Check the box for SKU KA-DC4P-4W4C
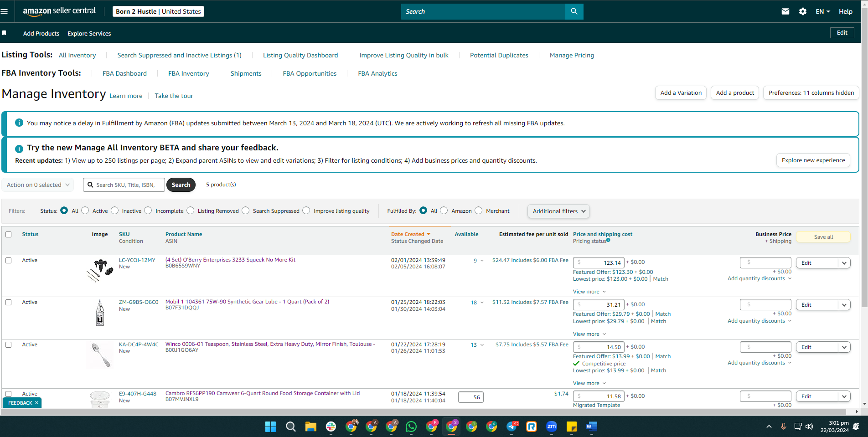Image resolution: width=868 pixels, height=437 pixels. pos(8,344)
